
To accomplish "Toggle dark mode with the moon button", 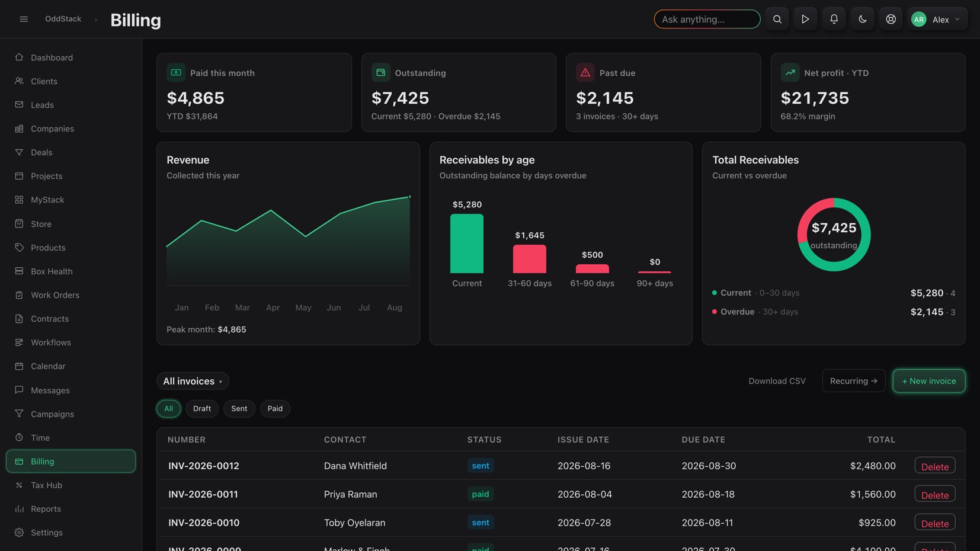I will pos(862,19).
